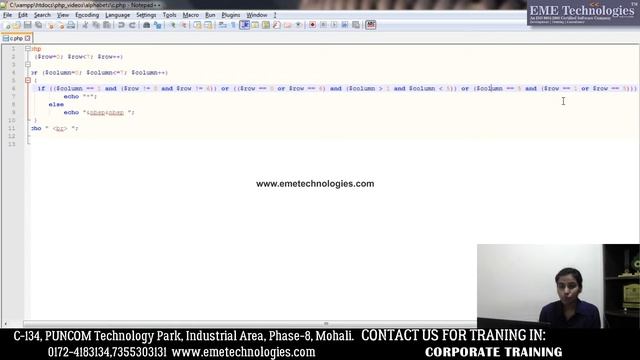The width and height of the screenshot is (640, 360).
Task: Place the cursor on the 'else' keyword
Action: point(56,104)
